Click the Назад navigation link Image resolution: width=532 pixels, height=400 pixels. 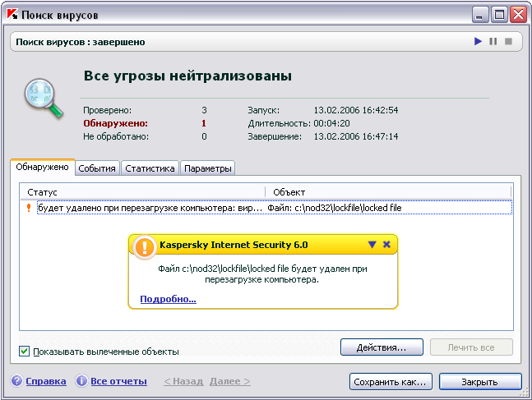pos(183,381)
